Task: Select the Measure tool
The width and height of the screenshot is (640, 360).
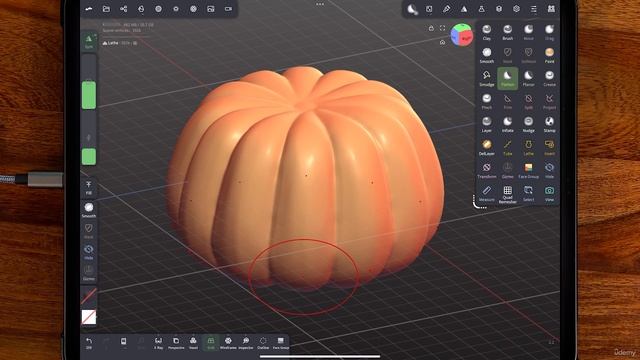Action: tap(487, 193)
